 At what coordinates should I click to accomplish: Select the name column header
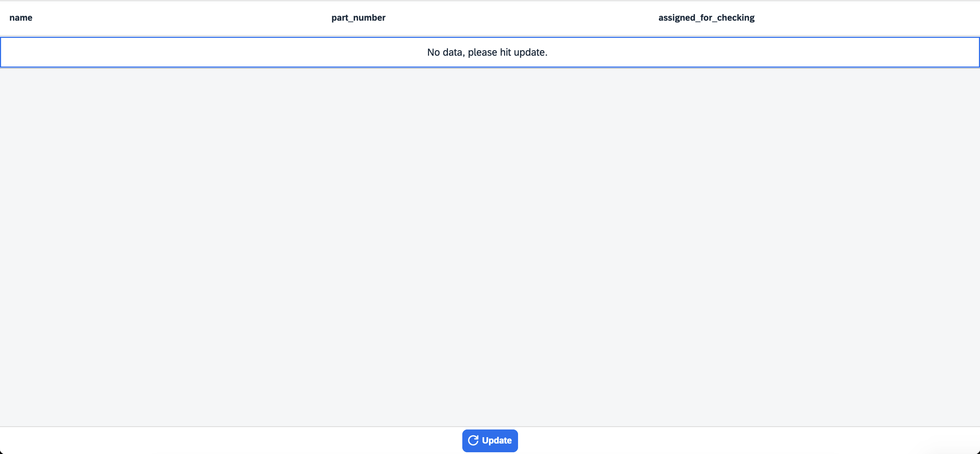pyautogui.click(x=21, y=18)
